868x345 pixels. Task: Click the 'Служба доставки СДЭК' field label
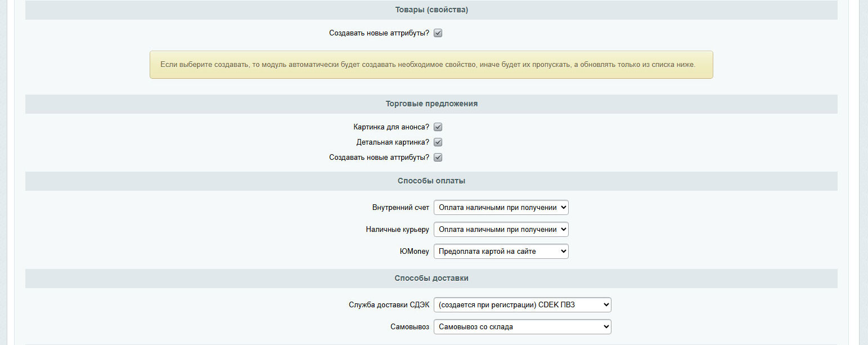tap(389, 305)
